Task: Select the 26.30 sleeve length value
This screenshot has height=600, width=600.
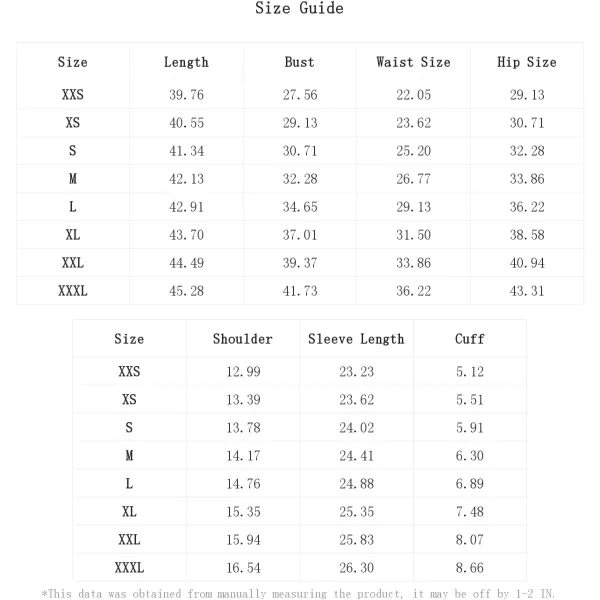Action: click(356, 568)
